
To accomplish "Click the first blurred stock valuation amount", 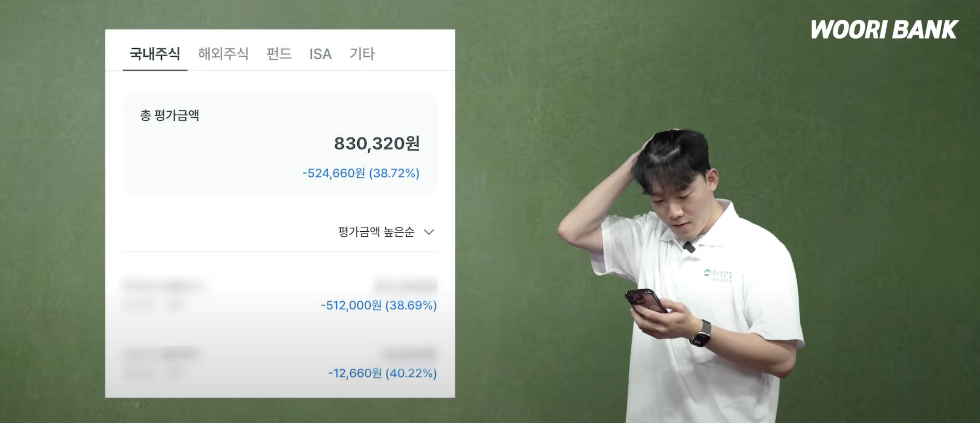I will [x=405, y=286].
